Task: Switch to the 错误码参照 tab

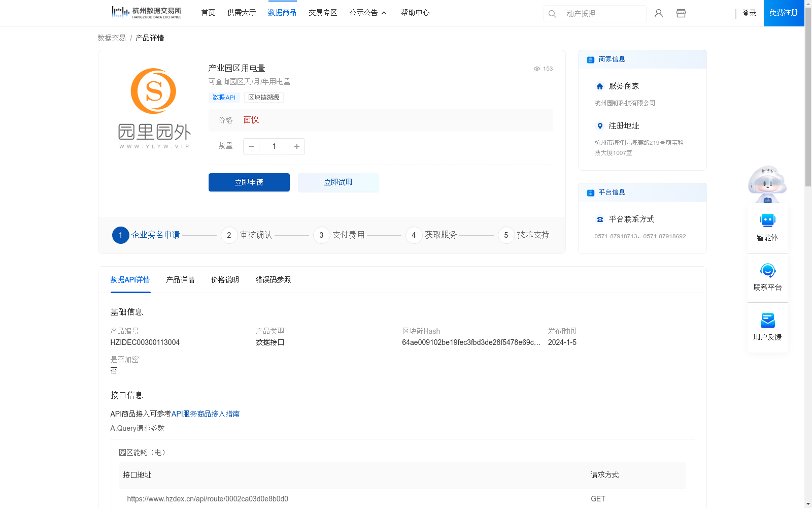Action: (273, 280)
